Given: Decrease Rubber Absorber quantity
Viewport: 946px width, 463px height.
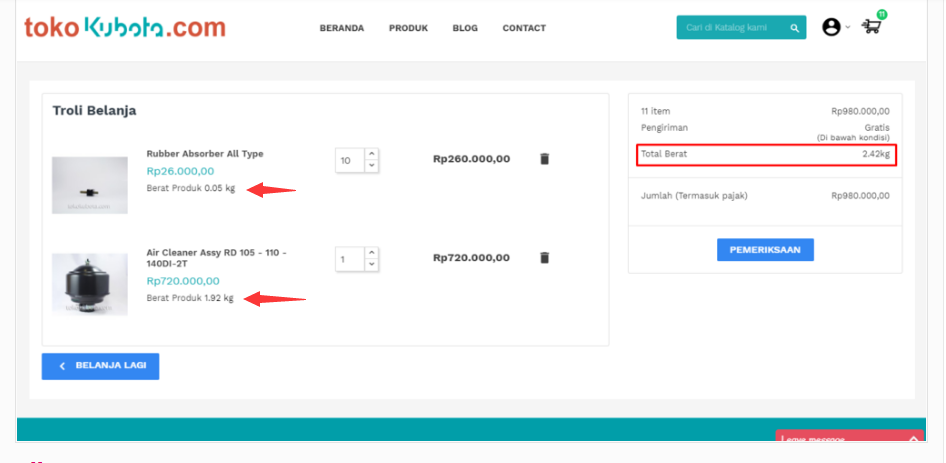Looking at the screenshot, I should (372, 165).
